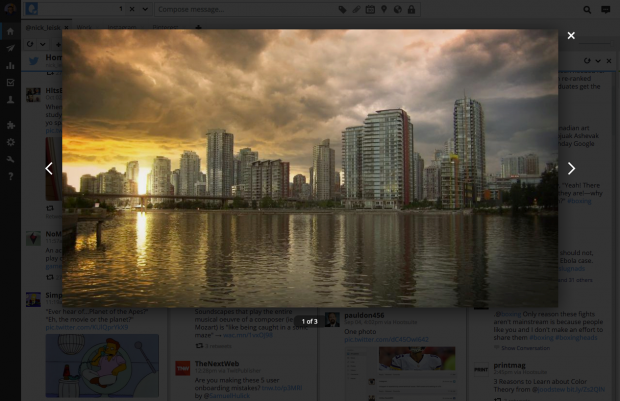Screen dimensions: 620x401
Task: Expand the refresh interval dropdown
Action: [42, 44]
